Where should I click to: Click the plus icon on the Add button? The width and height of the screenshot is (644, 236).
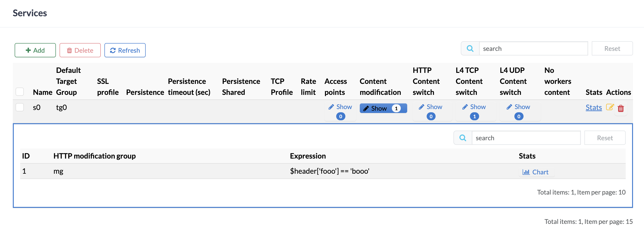[x=28, y=50]
